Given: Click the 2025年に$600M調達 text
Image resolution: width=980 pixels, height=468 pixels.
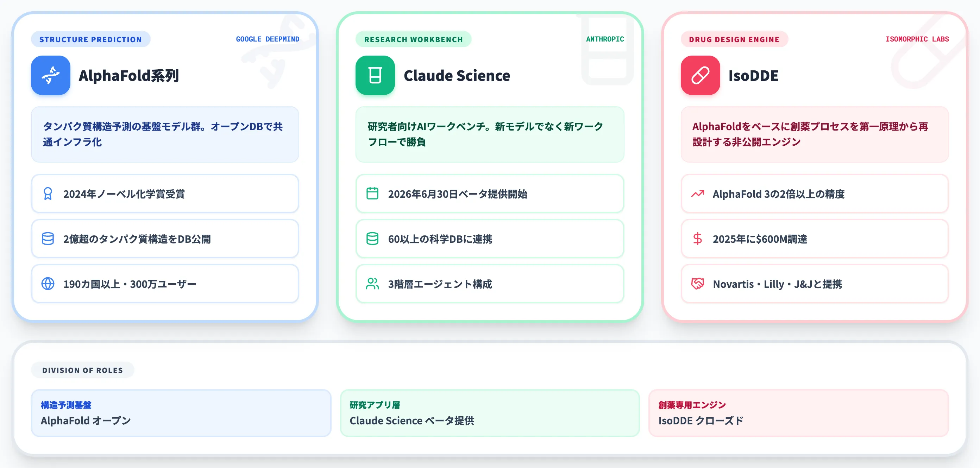Looking at the screenshot, I should click(760, 239).
